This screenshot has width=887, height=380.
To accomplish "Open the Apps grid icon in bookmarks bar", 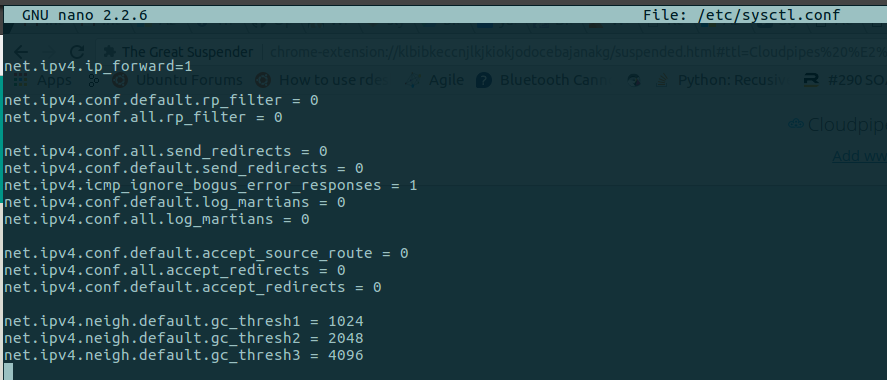I will point(20,80).
